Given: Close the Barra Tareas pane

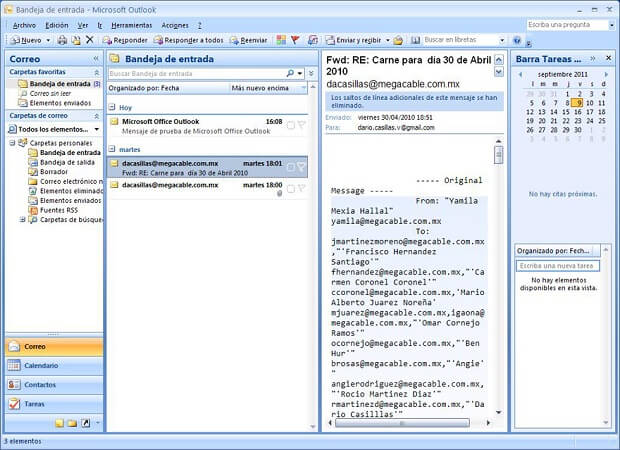Looking at the screenshot, I should pyautogui.click(x=609, y=58).
